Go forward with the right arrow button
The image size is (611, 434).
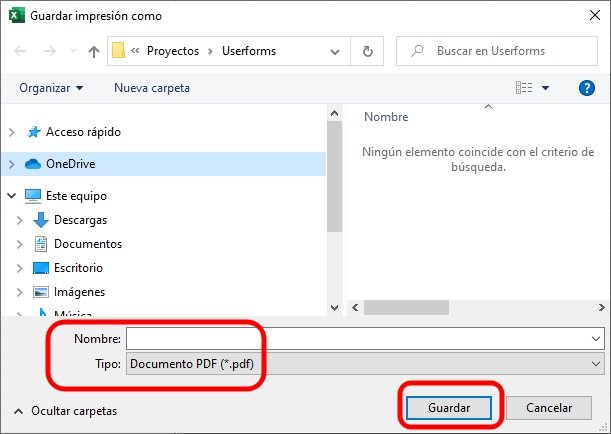[49, 51]
